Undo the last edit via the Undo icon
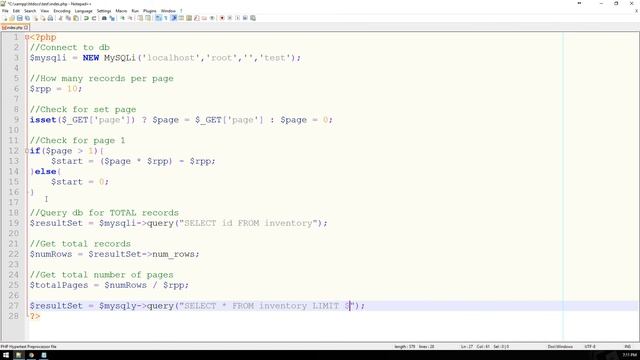The height and width of the screenshot is (360, 640). pos(86,18)
